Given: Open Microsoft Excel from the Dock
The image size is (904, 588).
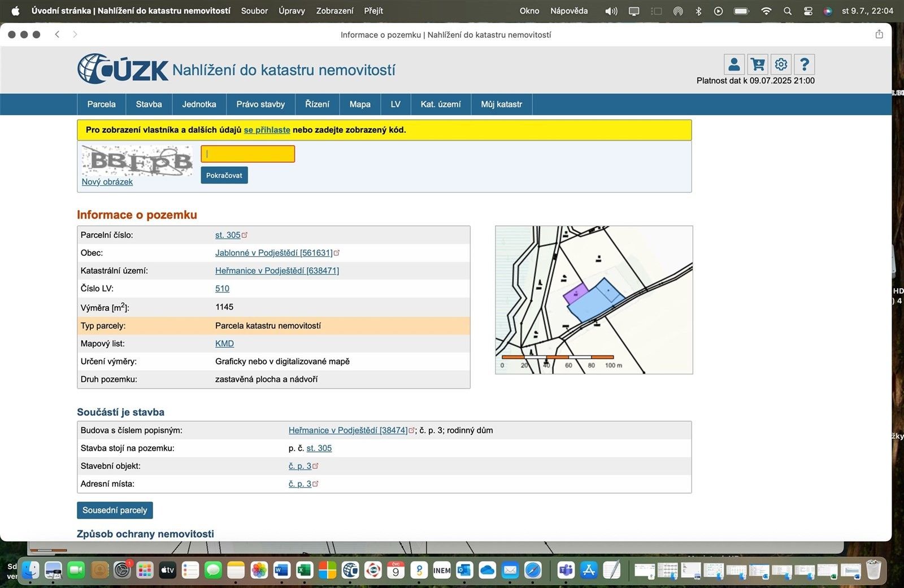Looking at the screenshot, I should coord(305,570).
